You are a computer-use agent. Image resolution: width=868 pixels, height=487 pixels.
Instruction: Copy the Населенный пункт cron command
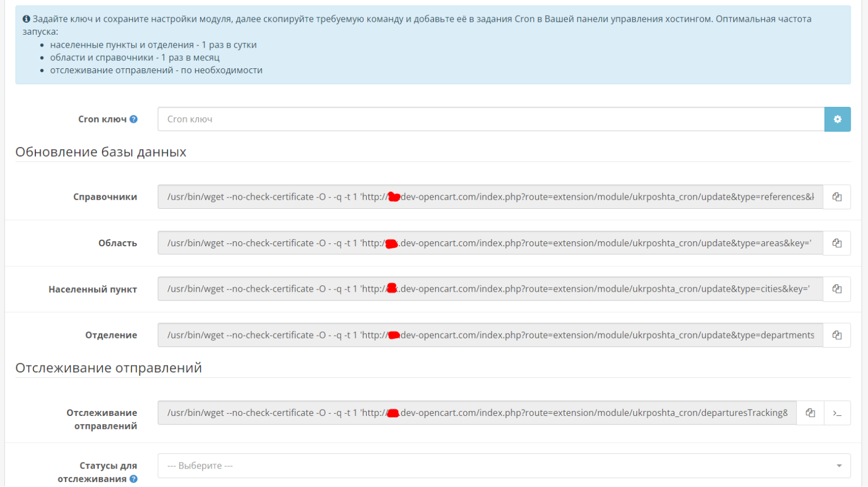tap(837, 289)
